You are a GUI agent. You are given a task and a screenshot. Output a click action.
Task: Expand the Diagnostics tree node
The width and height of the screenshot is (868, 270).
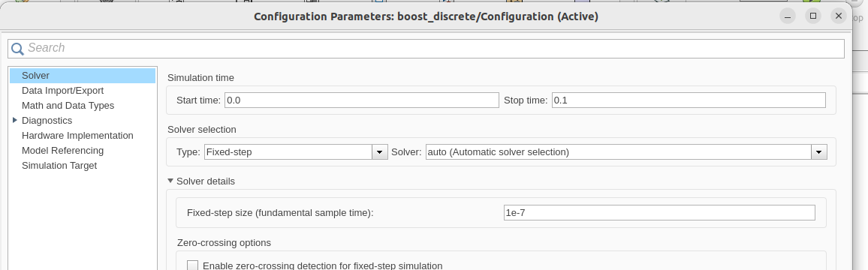tap(15, 120)
